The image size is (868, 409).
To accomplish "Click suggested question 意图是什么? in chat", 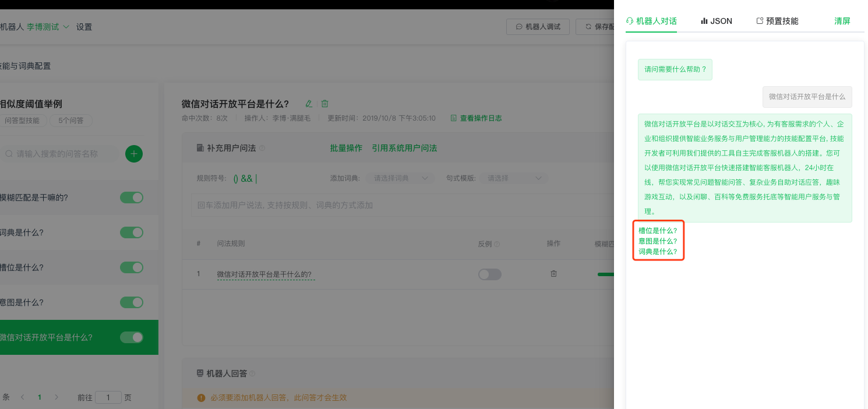I will [x=658, y=241].
